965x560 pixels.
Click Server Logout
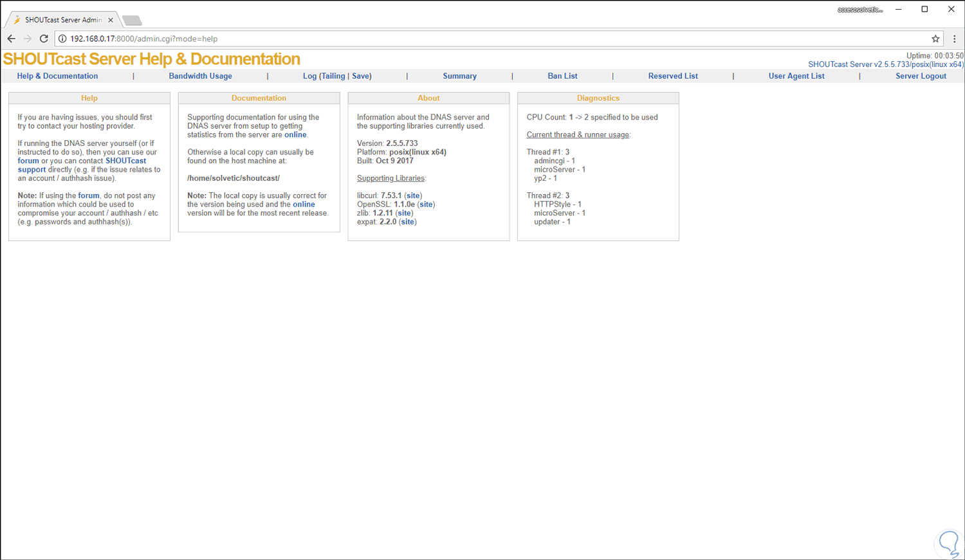(921, 76)
